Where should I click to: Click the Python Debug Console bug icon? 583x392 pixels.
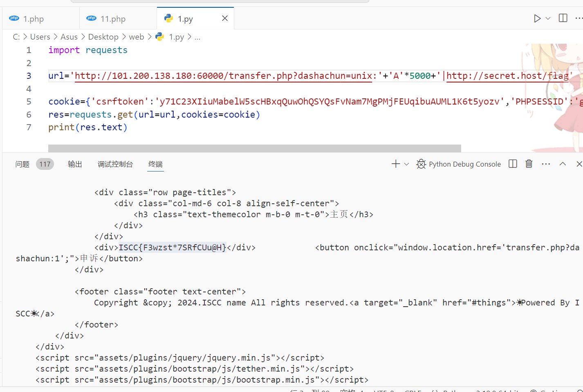(421, 164)
